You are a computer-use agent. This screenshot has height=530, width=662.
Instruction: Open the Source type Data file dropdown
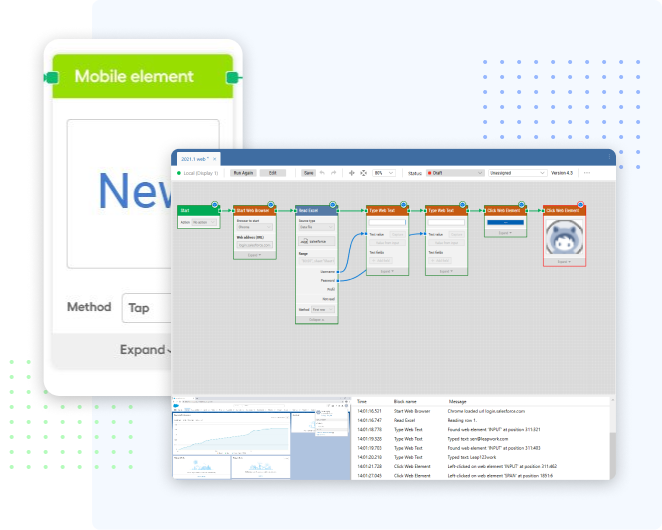point(317,227)
